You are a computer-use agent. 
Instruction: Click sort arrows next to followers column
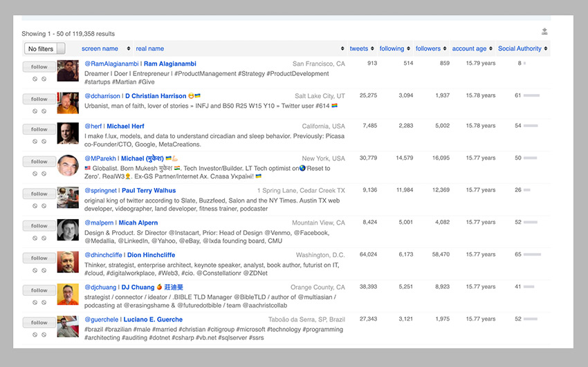[x=445, y=49]
